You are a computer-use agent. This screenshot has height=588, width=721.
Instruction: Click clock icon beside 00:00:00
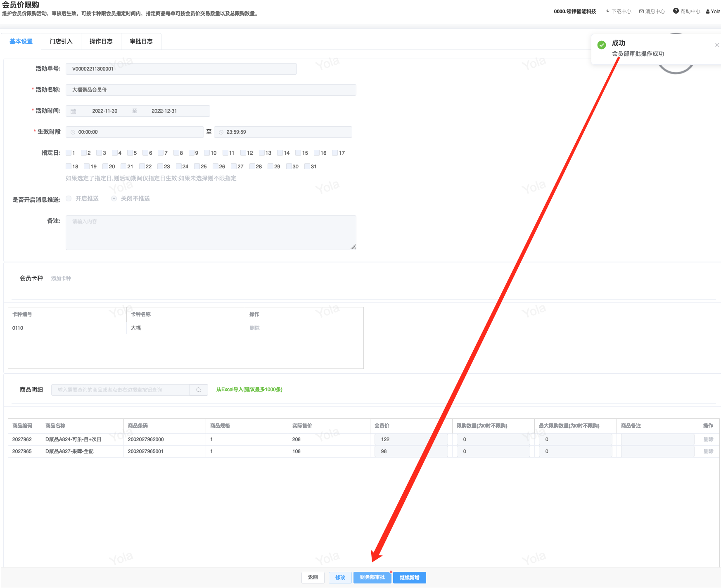[x=73, y=132]
